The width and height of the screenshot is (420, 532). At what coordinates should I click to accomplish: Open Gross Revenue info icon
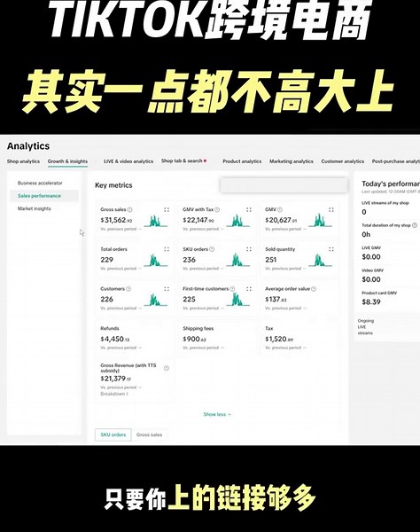coord(167,368)
